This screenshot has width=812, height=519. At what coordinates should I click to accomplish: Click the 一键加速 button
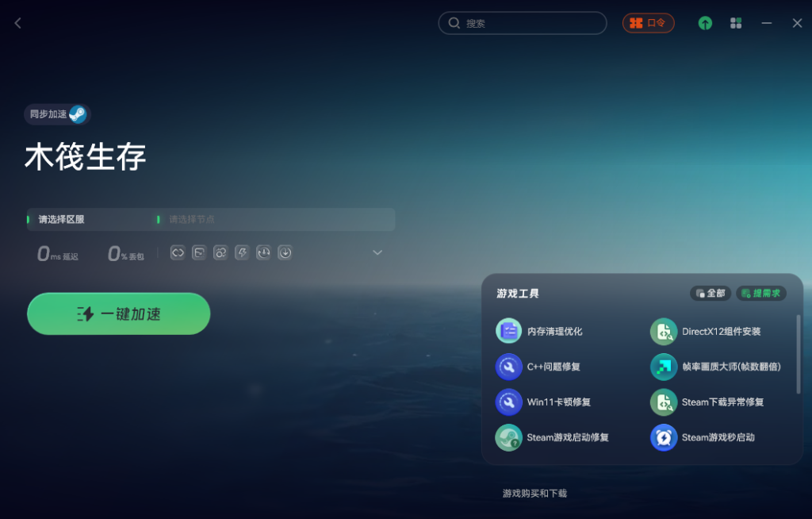(x=119, y=313)
